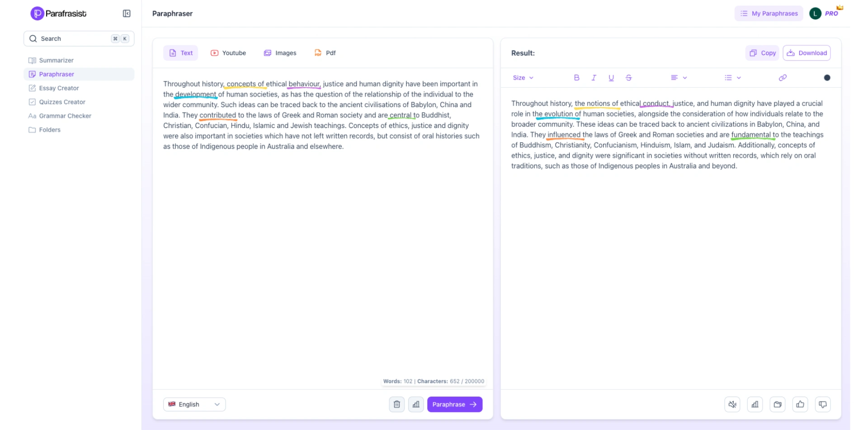Click the thumbs up feedback icon

(800, 404)
